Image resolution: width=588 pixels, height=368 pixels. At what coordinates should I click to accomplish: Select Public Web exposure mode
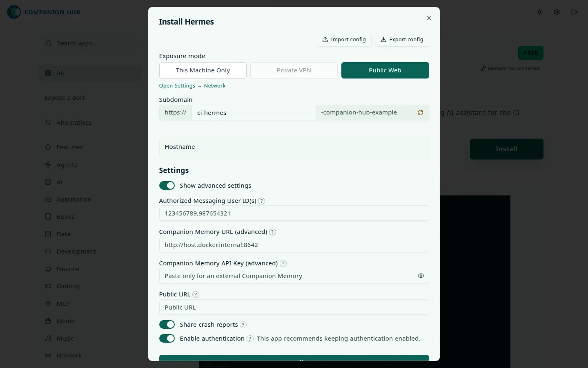(385, 70)
